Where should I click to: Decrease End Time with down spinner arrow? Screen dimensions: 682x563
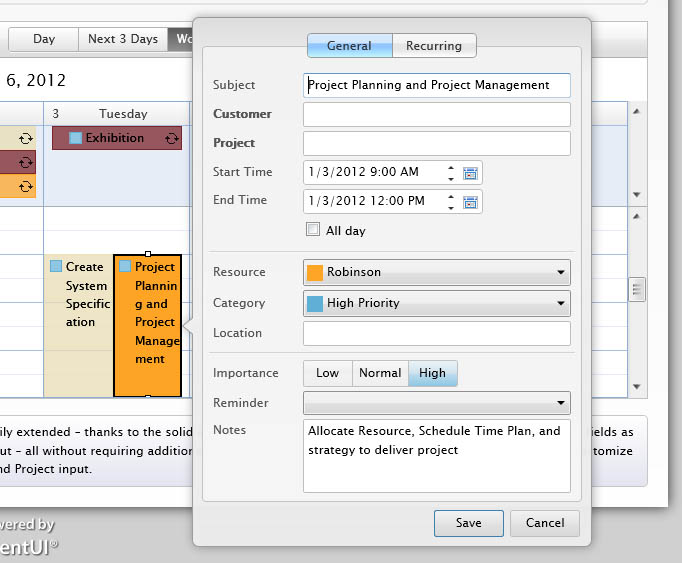[451, 207]
